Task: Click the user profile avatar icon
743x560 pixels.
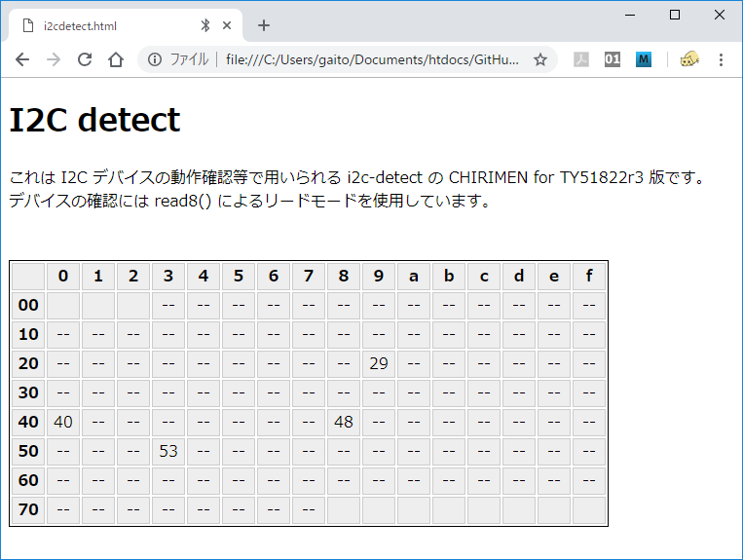Action: [x=689, y=59]
